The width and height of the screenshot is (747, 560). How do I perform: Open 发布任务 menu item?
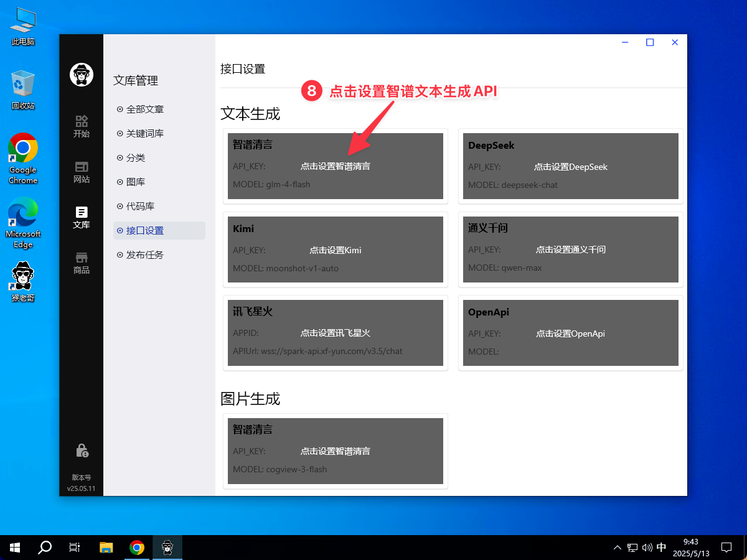[159, 255]
